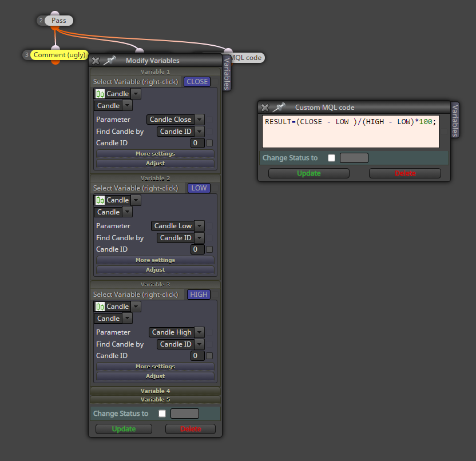Expand More settings under Variable 2

[155, 260]
